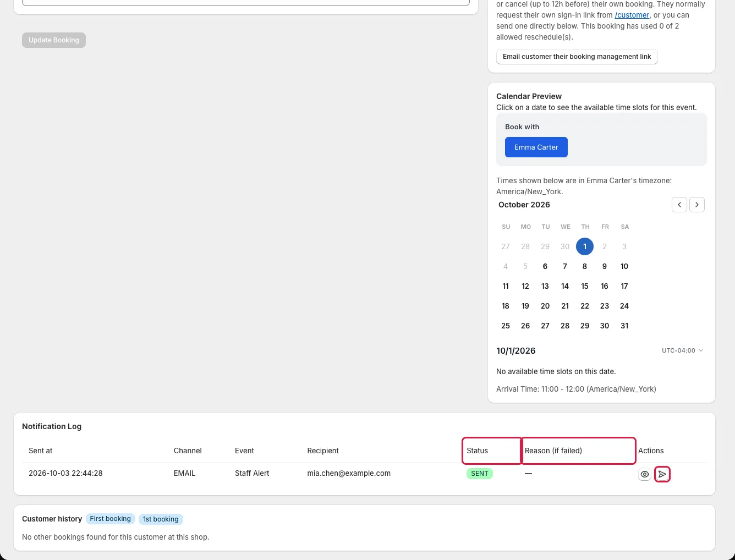
Task: Advance calendar to next month
Action: [x=697, y=205]
